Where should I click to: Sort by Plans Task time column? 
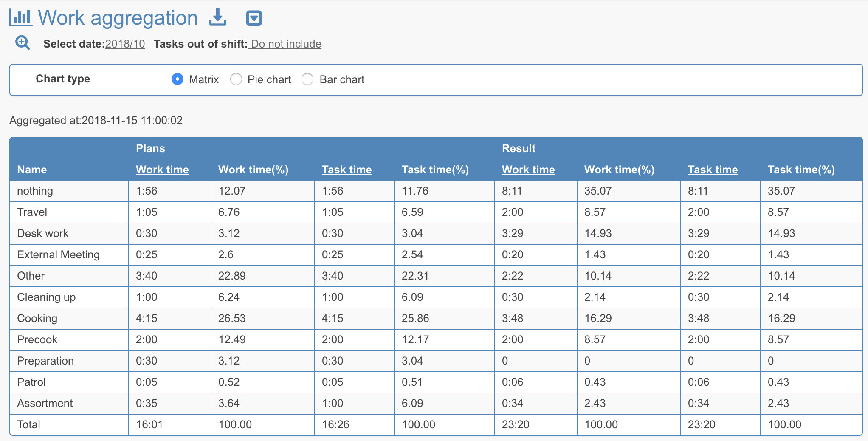click(x=347, y=170)
